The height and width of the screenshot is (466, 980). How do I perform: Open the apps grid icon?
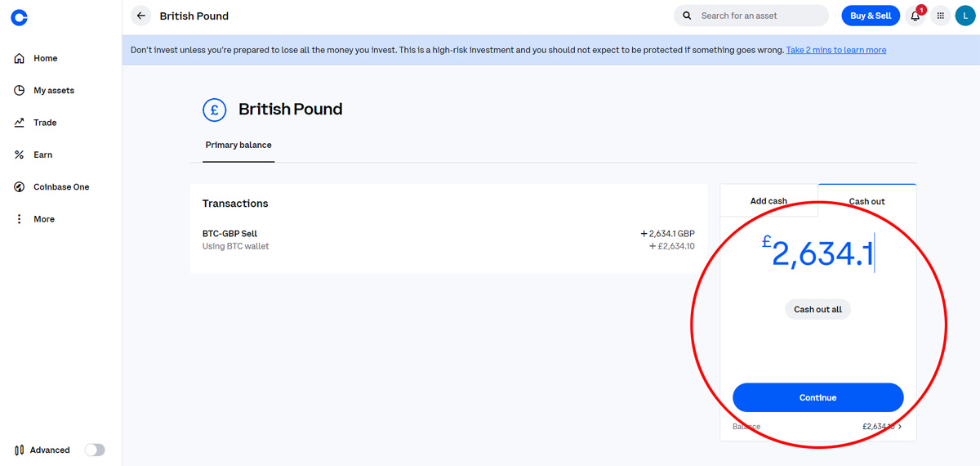pos(941,16)
